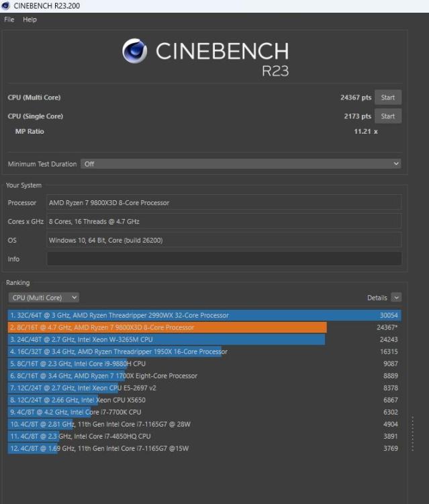This screenshot has width=429, height=504.
Task: Click the 2173 pts single core score
Action: pos(357,116)
